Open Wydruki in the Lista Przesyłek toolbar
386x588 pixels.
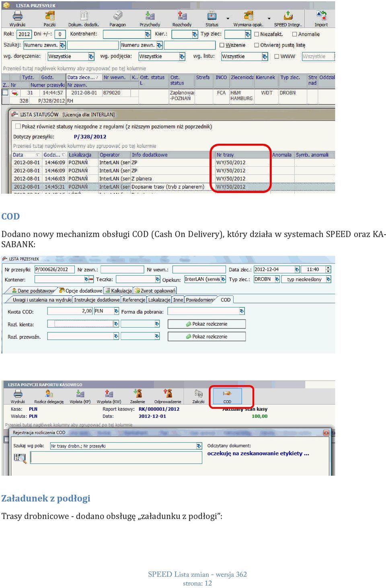pos(17,19)
